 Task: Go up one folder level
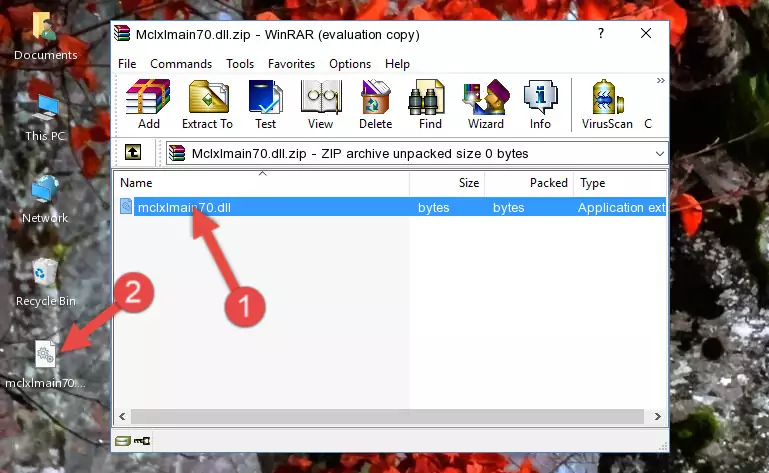(x=133, y=153)
